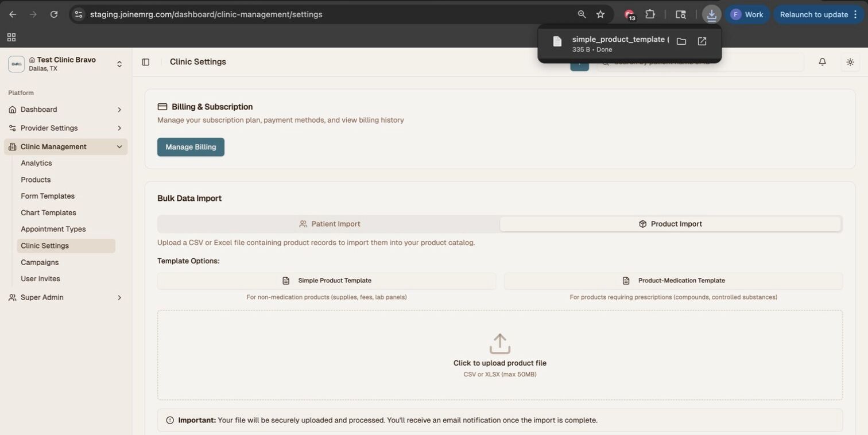Open the media/tab search icon
This screenshot has width=868, height=435.
681,14
